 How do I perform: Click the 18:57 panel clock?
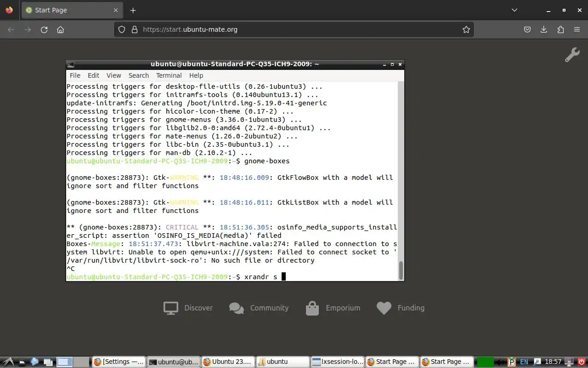(553, 362)
